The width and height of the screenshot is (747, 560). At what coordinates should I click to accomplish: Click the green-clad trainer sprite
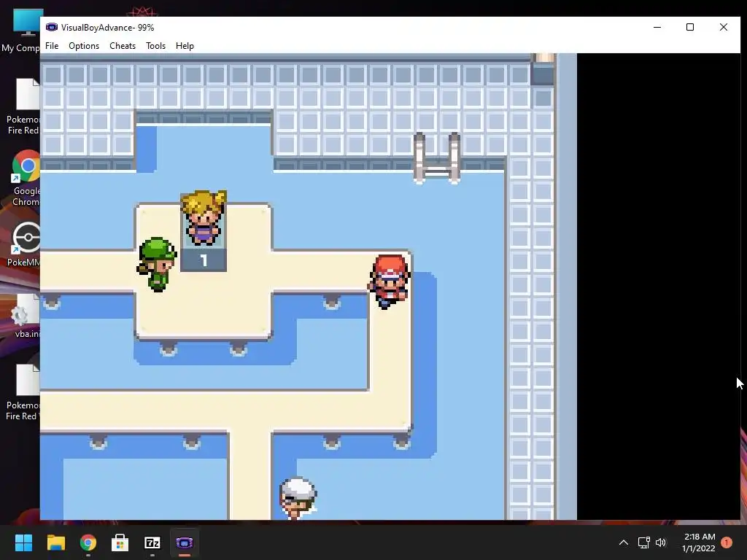pyautogui.click(x=157, y=264)
